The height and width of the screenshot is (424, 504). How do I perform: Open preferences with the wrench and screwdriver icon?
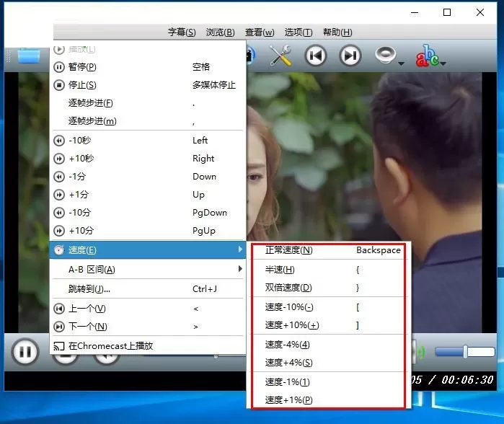click(280, 56)
